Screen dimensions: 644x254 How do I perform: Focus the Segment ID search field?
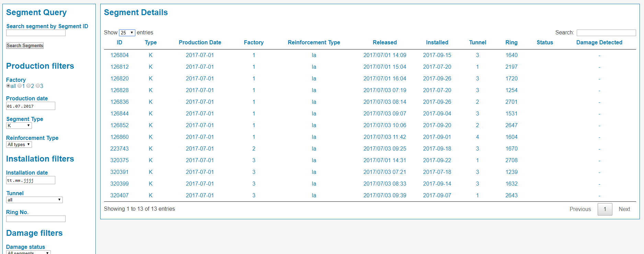(x=36, y=33)
